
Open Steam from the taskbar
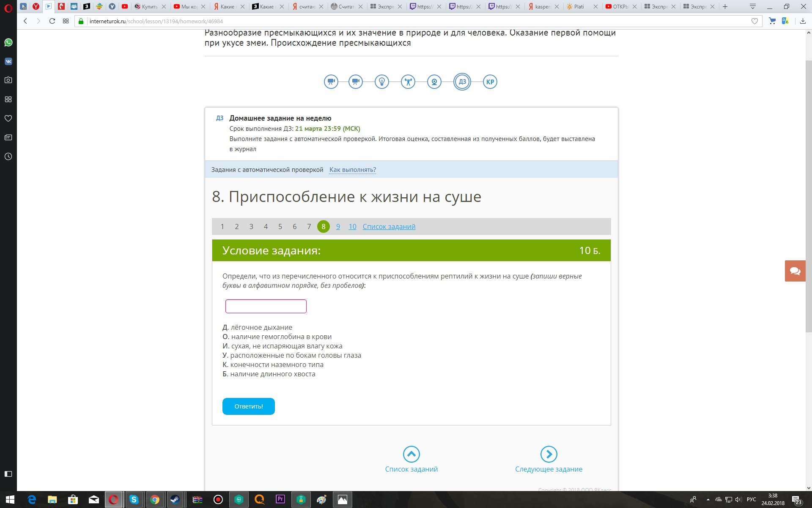pos(175,500)
